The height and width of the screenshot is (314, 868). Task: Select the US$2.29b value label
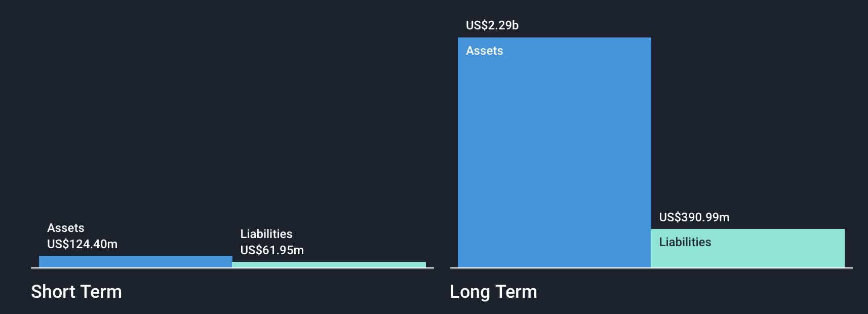[492, 25]
